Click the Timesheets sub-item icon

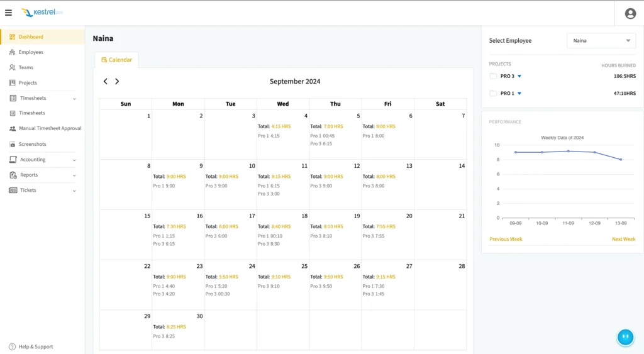pyautogui.click(x=13, y=113)
